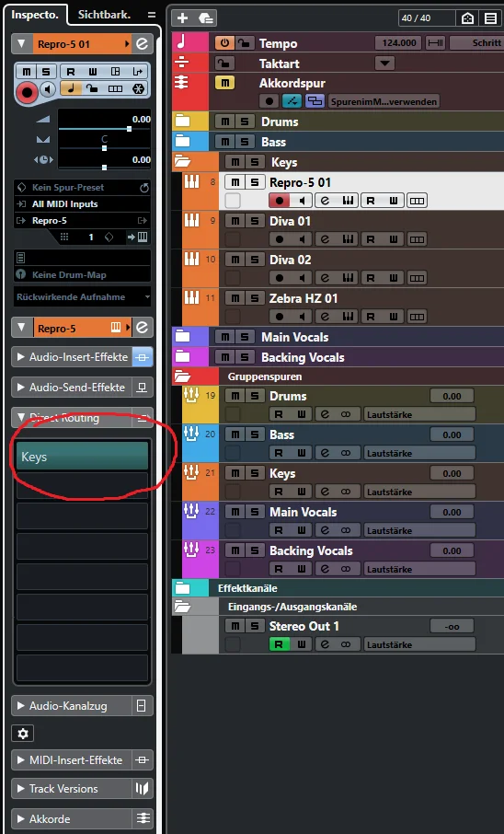
Task: Open instrument panel keyboard icon on Repro-5 01 track
Action: 349,201
